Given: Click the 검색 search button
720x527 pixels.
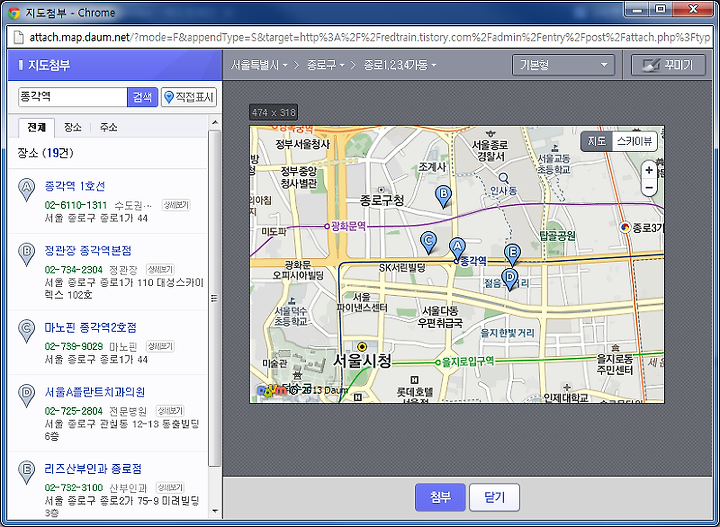Looking at the screenshot, I should pos(142,97).
